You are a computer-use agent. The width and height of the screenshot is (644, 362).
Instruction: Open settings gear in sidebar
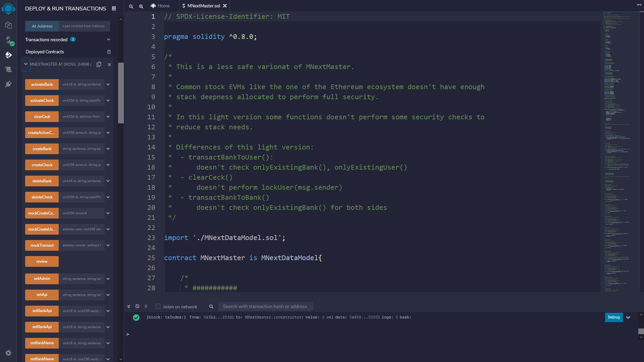coord(8,353)
